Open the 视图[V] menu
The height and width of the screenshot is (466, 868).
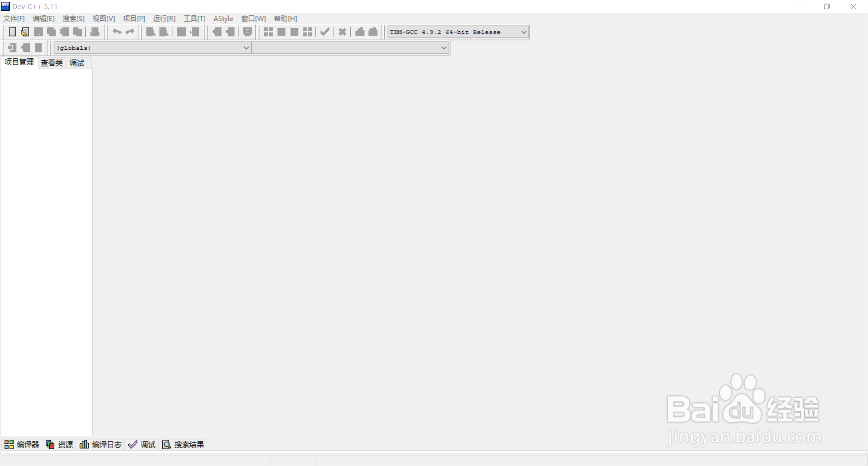104,19
